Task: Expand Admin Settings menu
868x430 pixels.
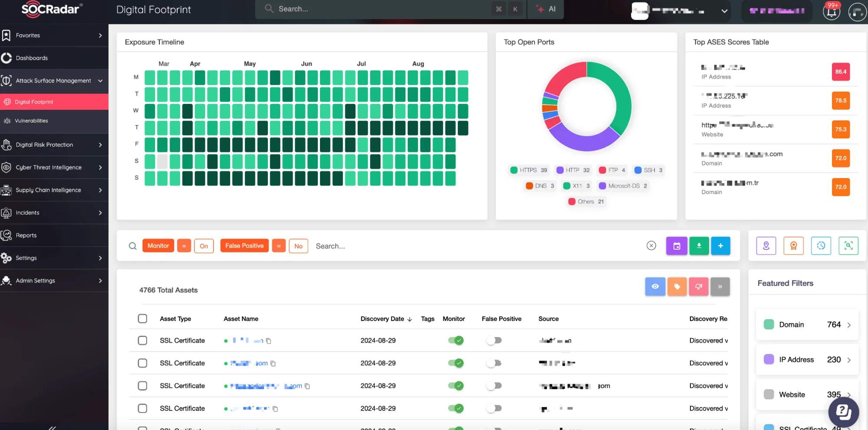Action: tap(100, 281)
